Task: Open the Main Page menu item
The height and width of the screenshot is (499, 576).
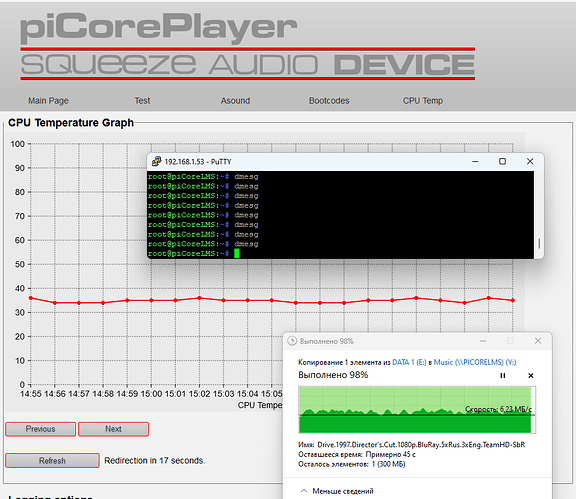Action: pos(48,101)
